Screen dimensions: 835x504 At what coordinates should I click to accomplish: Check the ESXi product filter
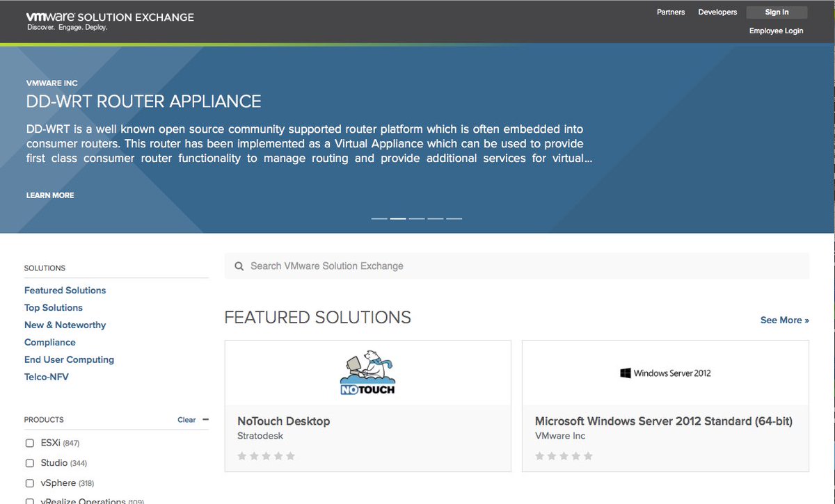point(30,443)
